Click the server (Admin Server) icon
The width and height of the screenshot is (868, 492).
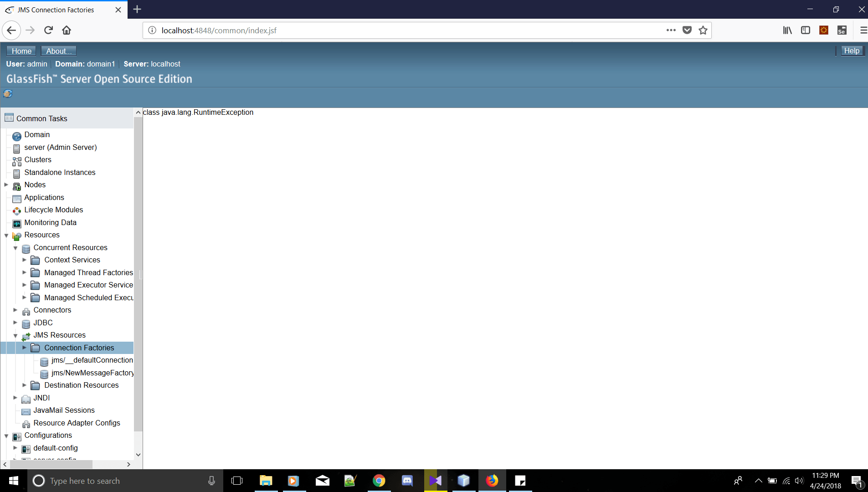(x=17, y=149)
